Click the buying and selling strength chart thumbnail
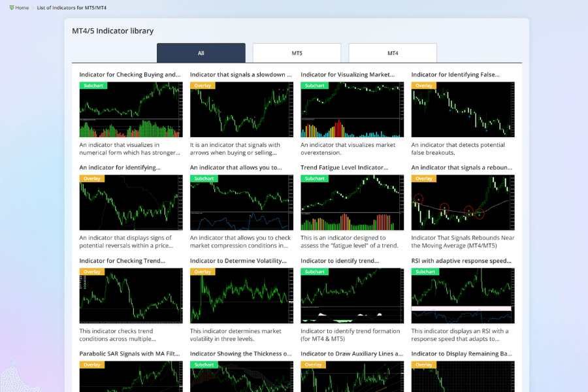 click(x=131, y=110)
